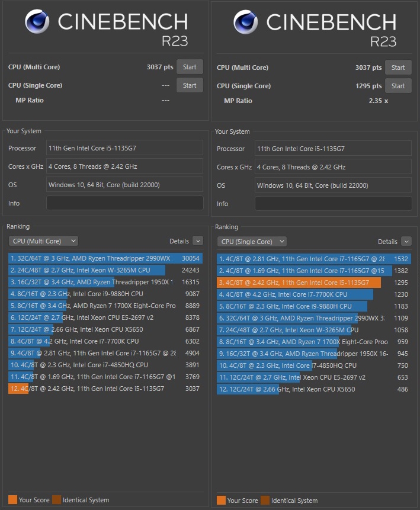Select i7-1165G7 row scoring 1532

[x=314, y=259]
